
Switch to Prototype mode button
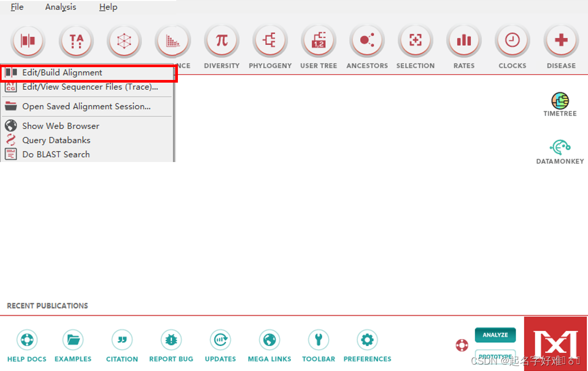pyautogui.click(x=495, y=356)
